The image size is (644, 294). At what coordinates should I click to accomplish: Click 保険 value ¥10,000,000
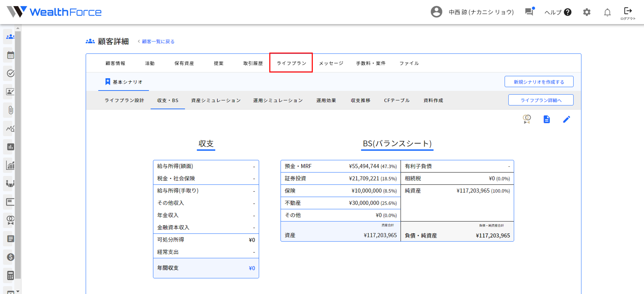point(366,191)
